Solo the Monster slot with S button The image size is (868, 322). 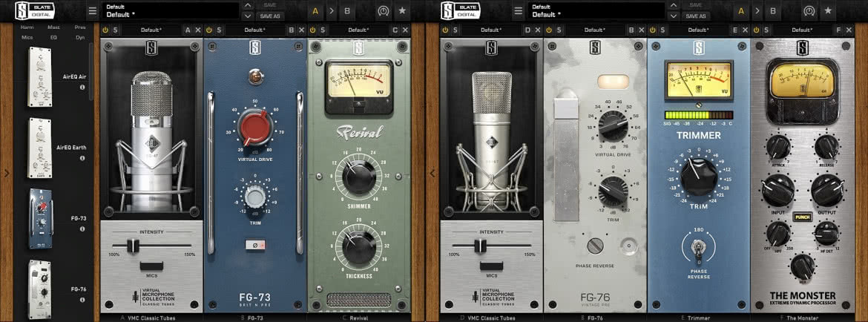[766, 30]
